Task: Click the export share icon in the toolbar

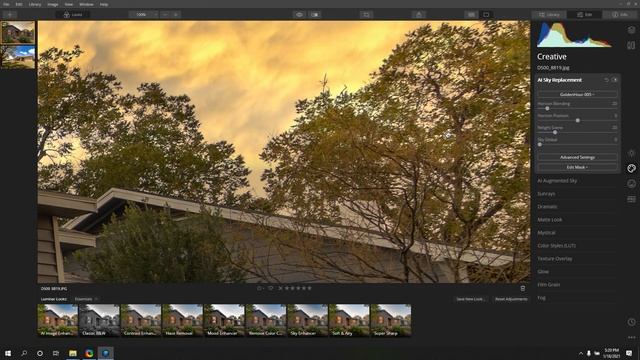Action: [419, 15]
